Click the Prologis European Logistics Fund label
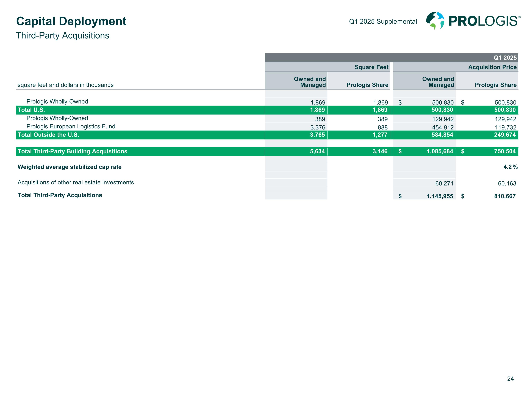Image resolution: width=532 pixels, height=399 pixels. (x=71, y=126)
